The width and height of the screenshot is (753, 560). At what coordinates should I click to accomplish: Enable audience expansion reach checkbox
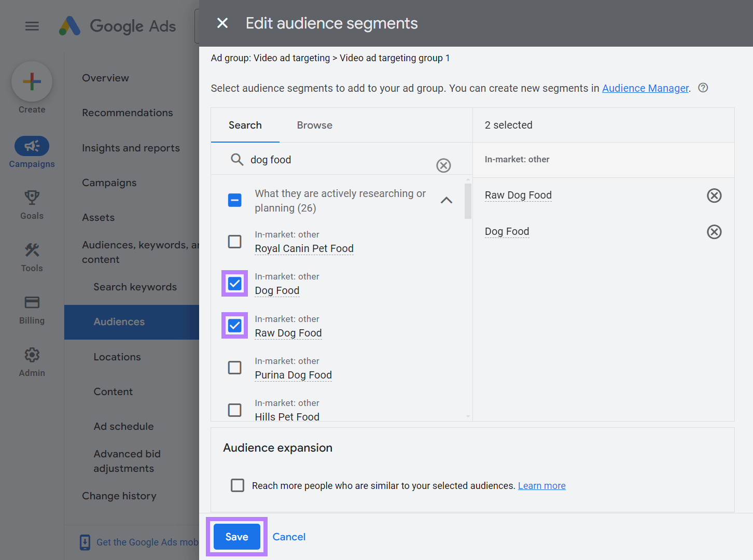coord(238,485)
